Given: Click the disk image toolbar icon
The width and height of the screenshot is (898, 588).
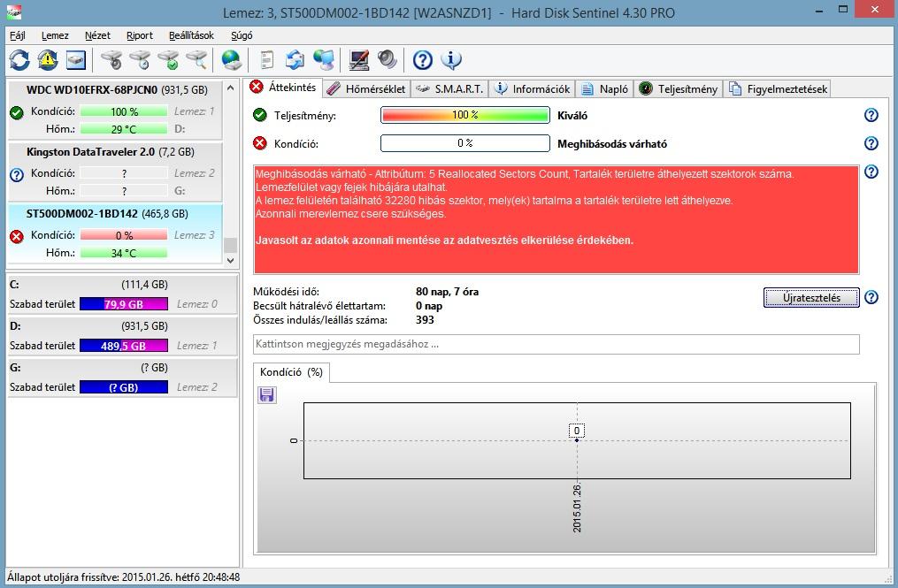Looking at the screenshot, I should click(x=75, y=59).
